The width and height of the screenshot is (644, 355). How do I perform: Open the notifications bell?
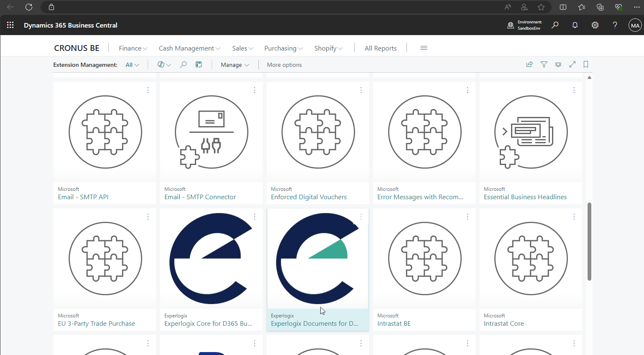575,25
